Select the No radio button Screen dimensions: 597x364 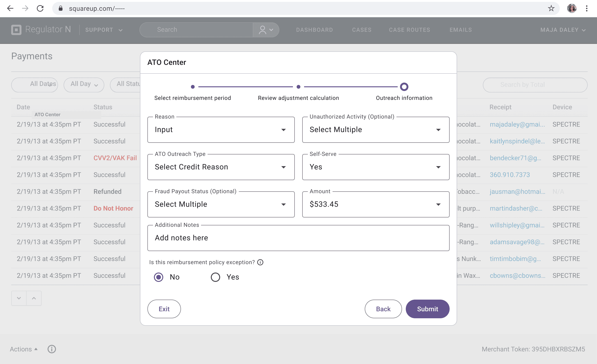[x=159, y=277]
